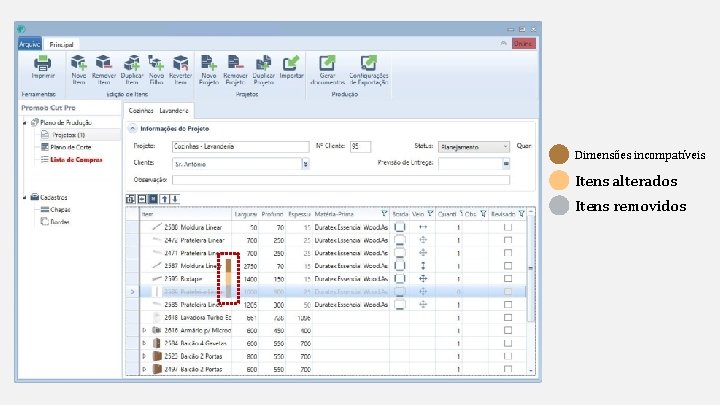The image size is (720, 405).
Task: Click the Duplicar Item icon
Action: (132, 63)
